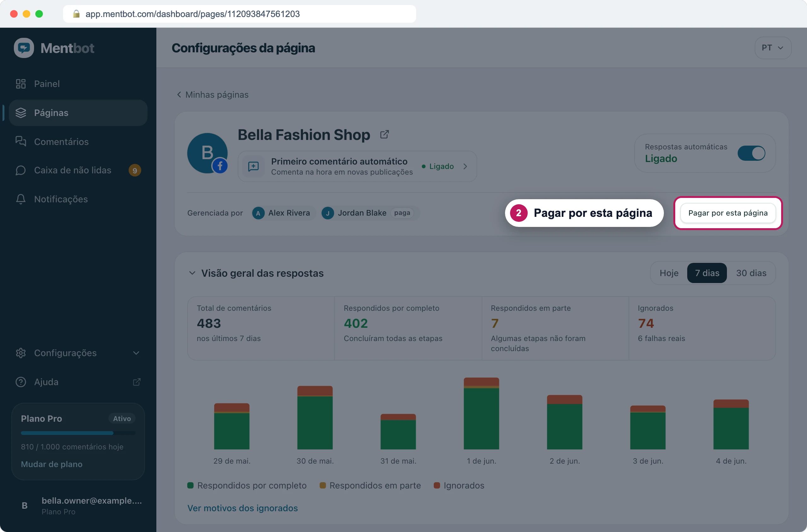Click Respondidos em parte 7 card
Image resolution: width=807 pixels, height=532 pixels.
coord(555,328)
